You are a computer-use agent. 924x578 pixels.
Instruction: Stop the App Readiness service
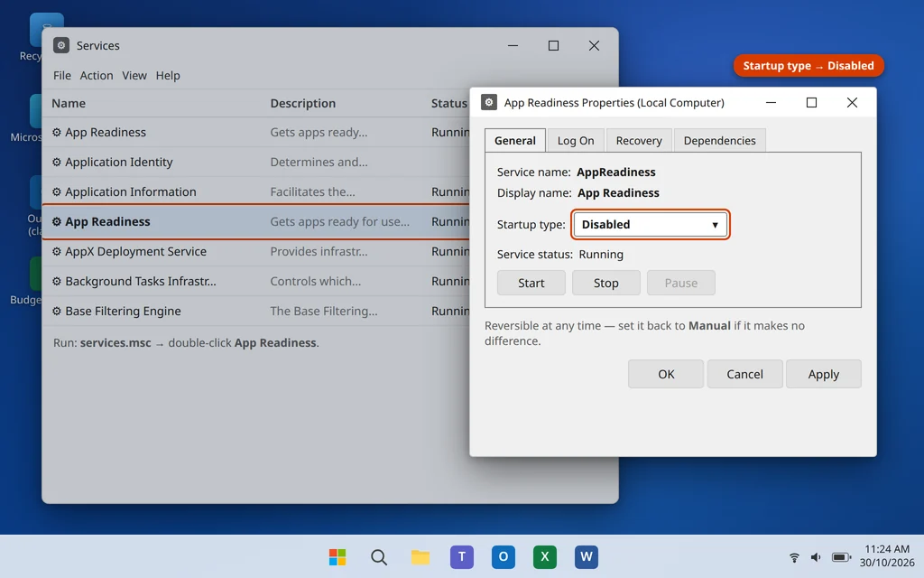click(605, 283)
